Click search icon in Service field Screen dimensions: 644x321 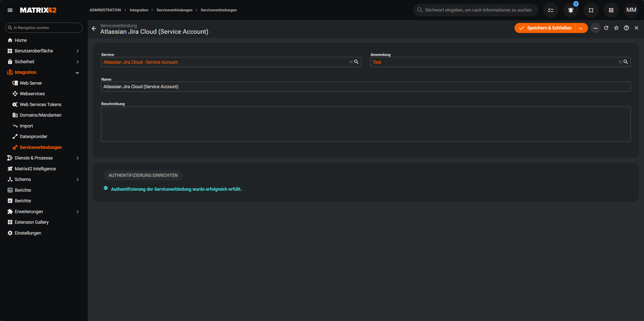click(356, 62)
